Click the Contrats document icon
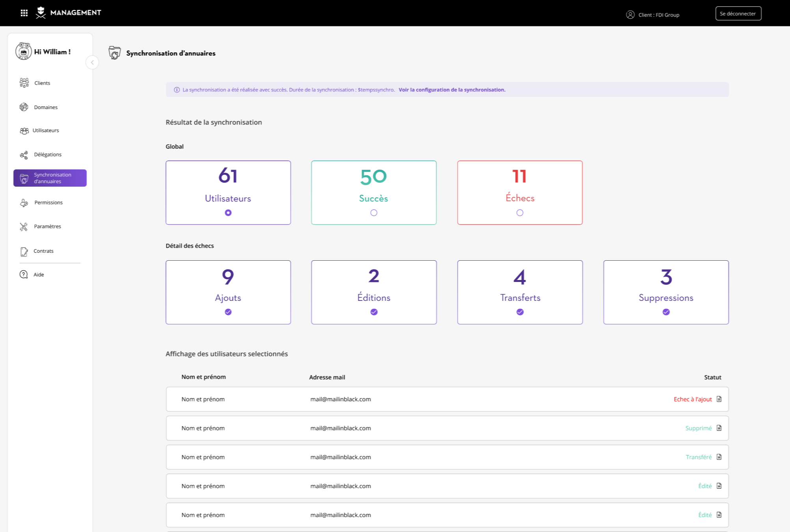Image resolution: width=790 pixels, height=532 pixels. (24, 251)
